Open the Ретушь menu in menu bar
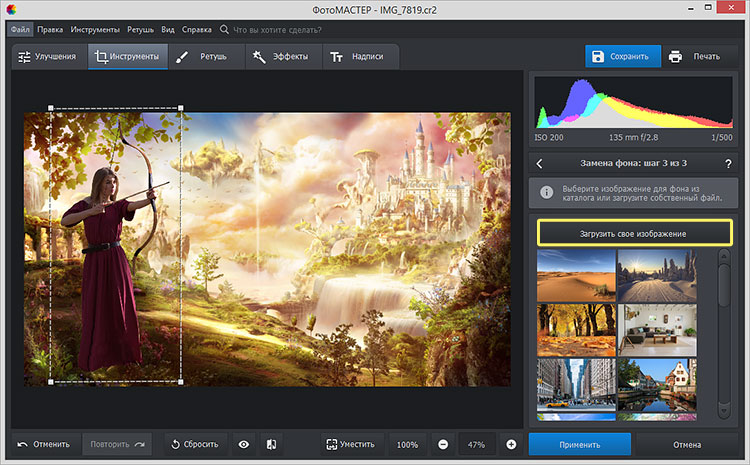Screen dimensions: 750x465 (x=140, y=29)
